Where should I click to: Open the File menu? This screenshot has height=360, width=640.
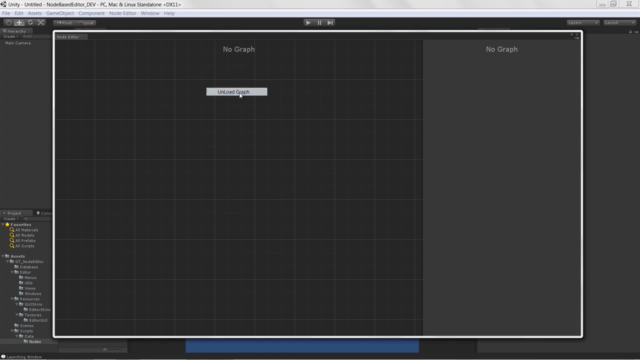(6, 13)
